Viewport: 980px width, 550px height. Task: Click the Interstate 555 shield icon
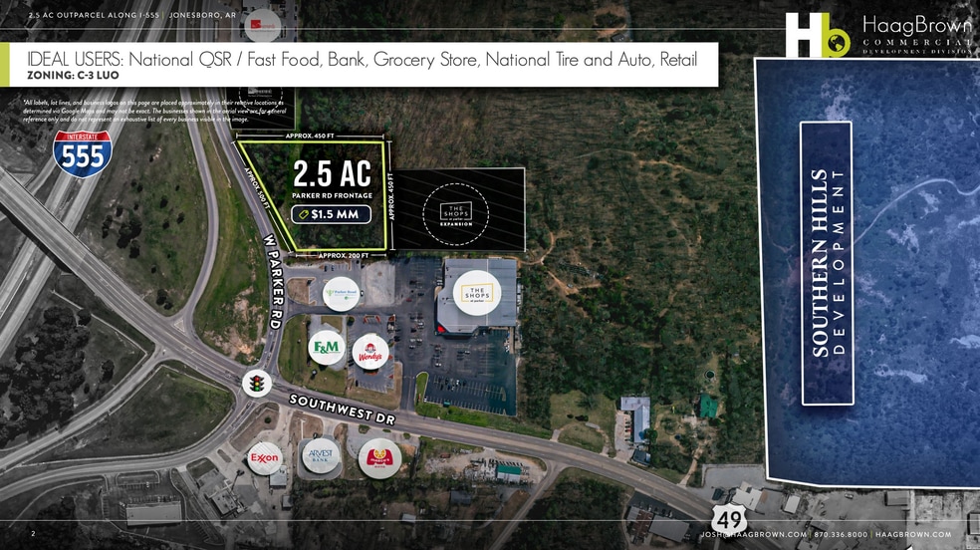[x=83, y=151]
